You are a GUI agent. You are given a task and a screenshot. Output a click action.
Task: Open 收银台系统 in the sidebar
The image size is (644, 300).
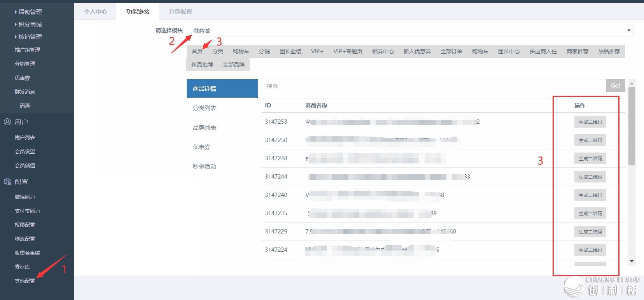(27, 253)
